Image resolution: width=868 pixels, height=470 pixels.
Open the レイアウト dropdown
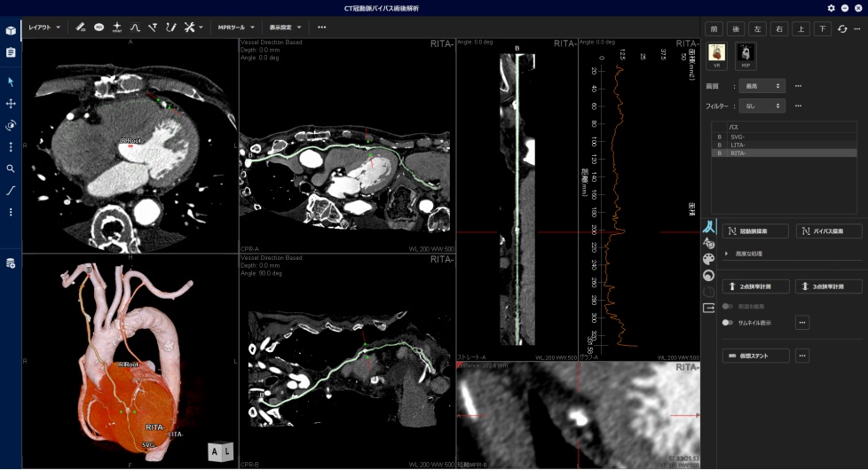(44, 27)
